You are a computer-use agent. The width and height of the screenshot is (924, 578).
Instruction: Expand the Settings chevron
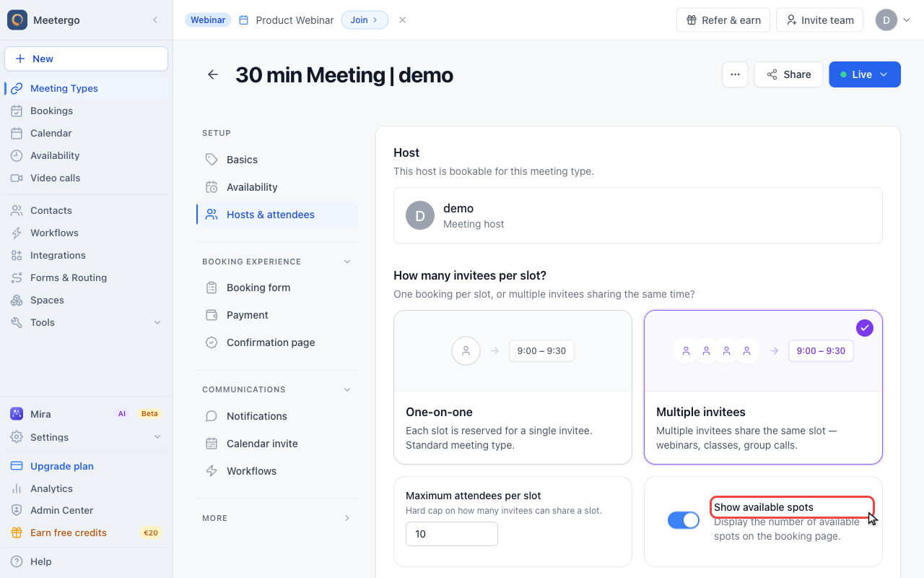[157, 437]
